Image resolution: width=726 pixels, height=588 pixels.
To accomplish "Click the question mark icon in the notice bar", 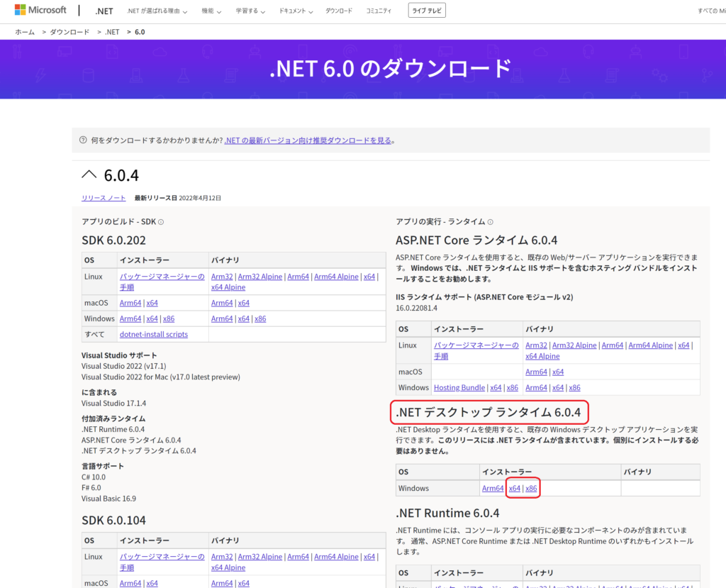I will click(83, 140).
